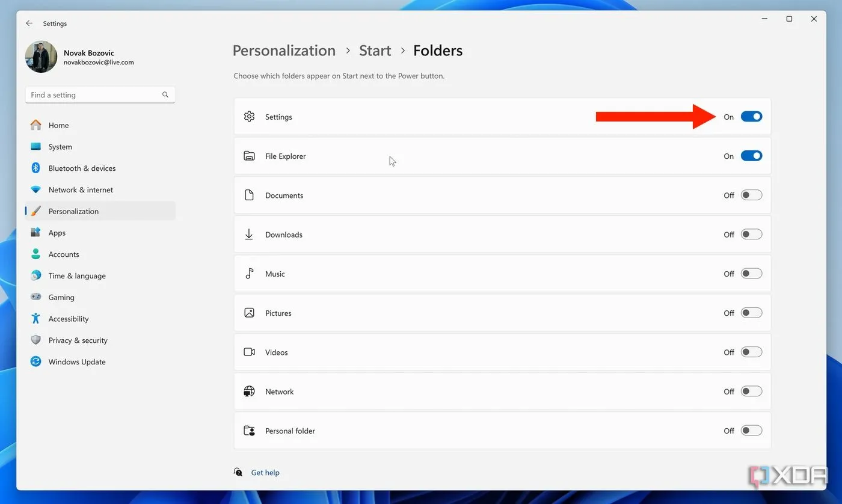Enable the Videos folder toggle
This screenshot has height=504, width=842.
tap(751, 352)
